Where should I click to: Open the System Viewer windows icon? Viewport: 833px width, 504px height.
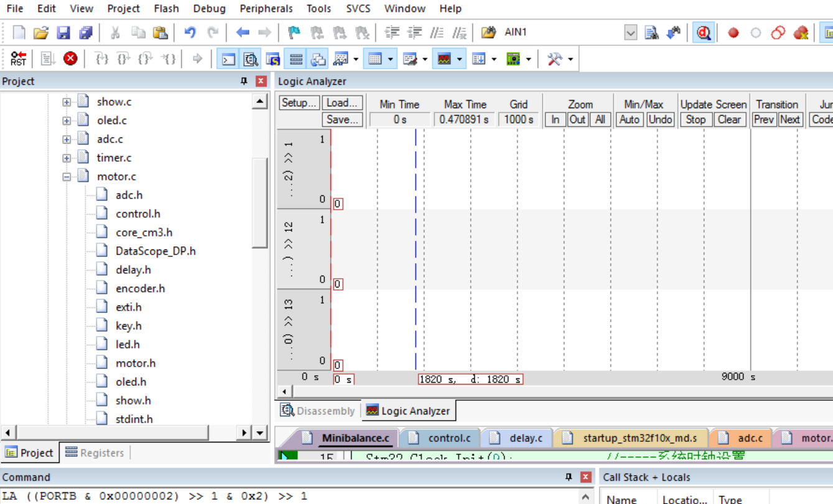513,59
